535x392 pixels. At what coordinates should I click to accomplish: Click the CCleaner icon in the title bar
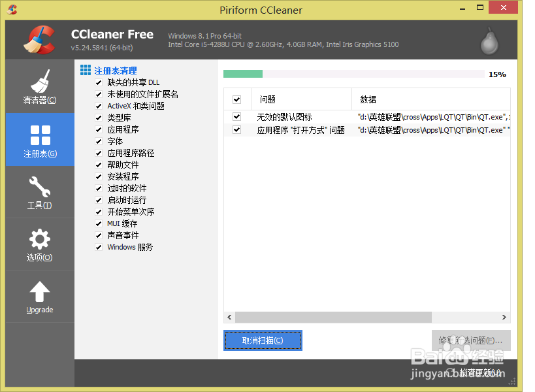coord(13,9)
